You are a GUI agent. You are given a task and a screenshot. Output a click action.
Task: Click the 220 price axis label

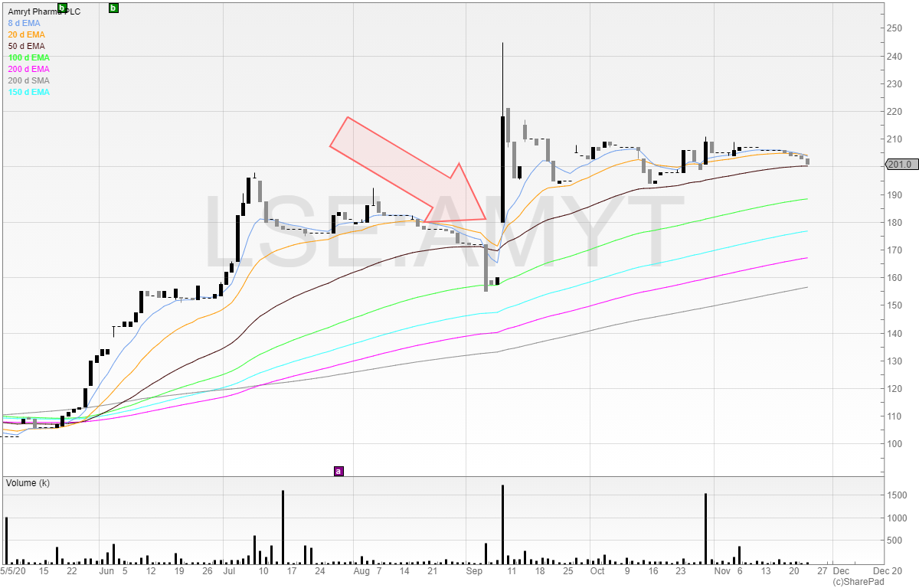[x=895, y=112]
